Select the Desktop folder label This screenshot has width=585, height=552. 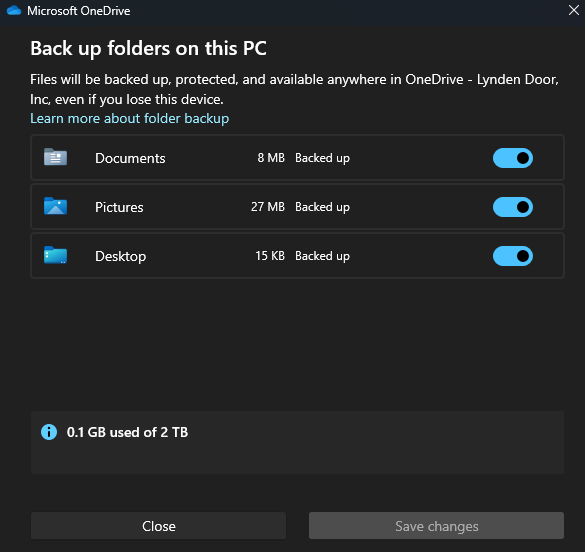coord(121,257)
